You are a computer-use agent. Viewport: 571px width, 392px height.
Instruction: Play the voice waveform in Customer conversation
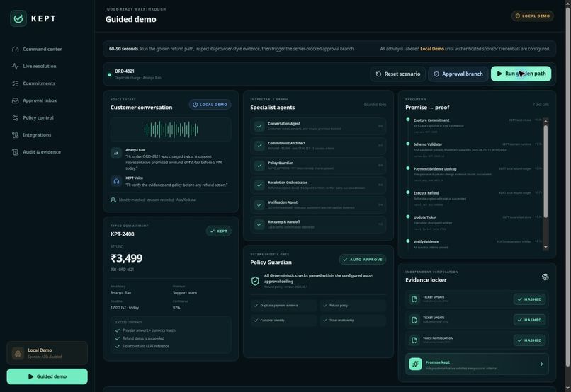click(x=171, y=129)
